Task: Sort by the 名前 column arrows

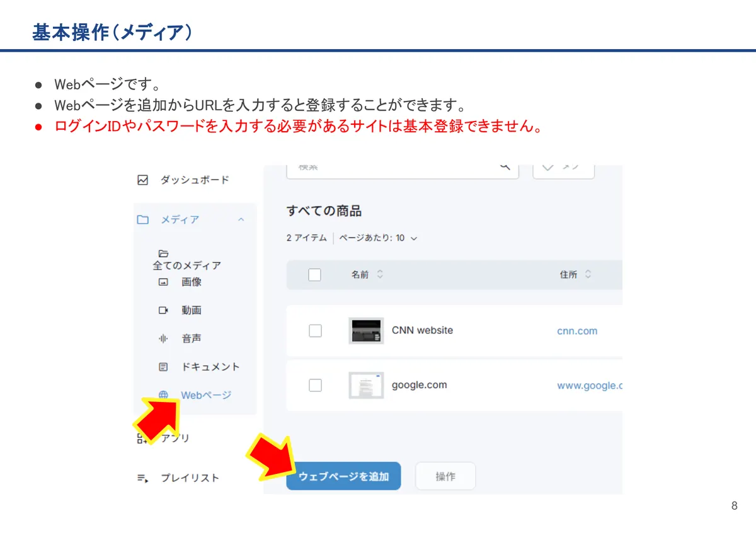Action: pos(380,275)
